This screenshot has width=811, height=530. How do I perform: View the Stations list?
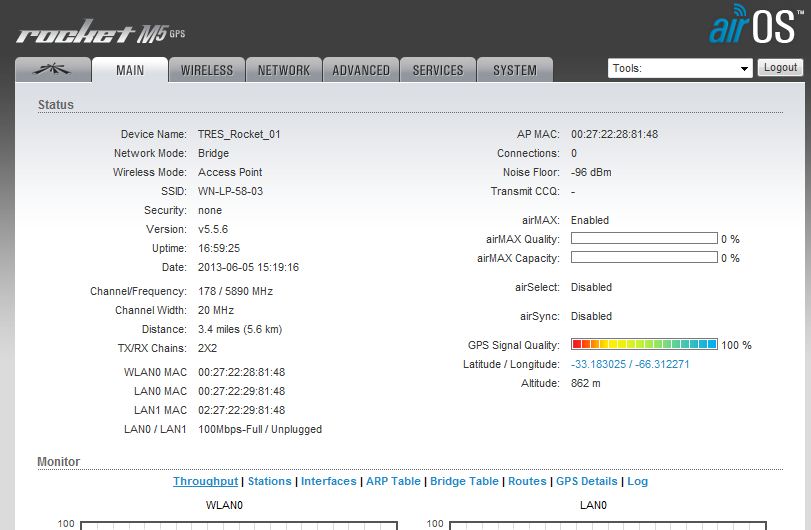click(270, 481)
